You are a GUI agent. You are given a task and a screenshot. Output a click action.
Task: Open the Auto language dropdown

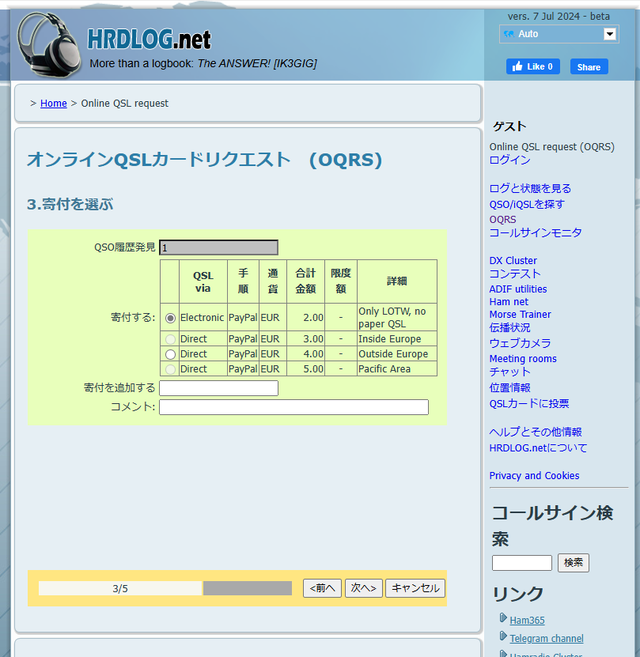point(559,34)
